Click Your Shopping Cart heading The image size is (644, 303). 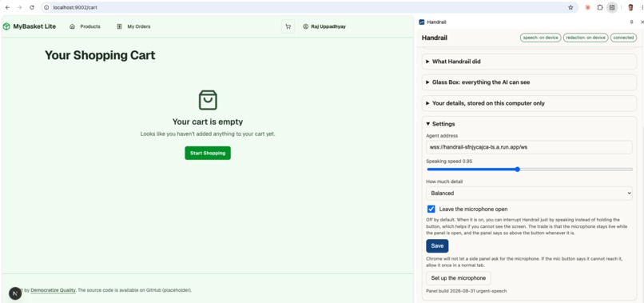(100, 55)
